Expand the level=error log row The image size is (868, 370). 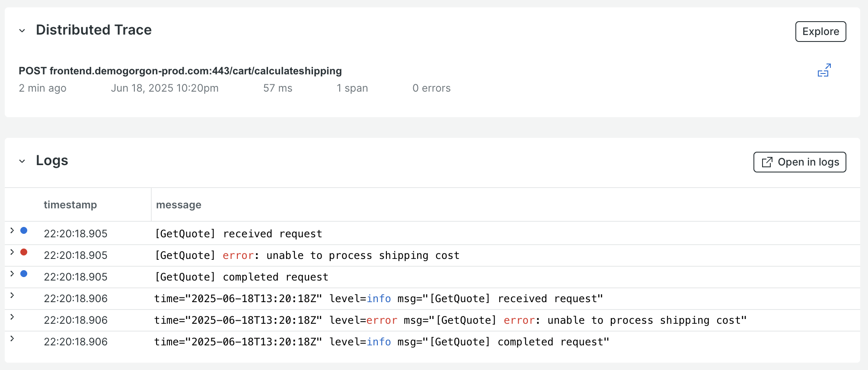(x=12, y=317)
